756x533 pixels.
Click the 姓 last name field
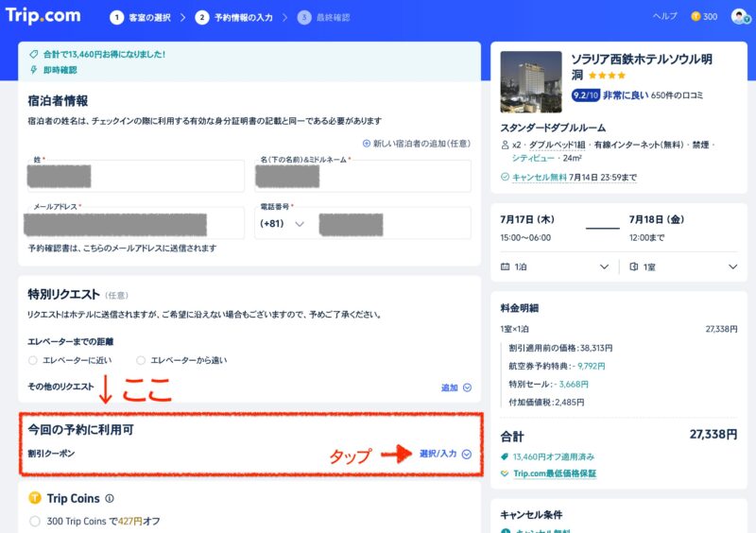coord(135,176)
